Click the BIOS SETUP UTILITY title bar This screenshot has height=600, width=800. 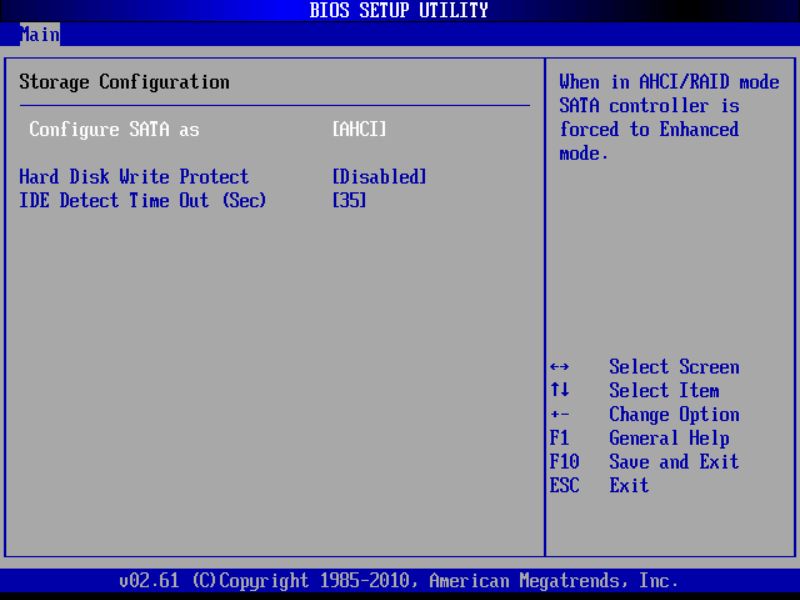tap(400, 10)
